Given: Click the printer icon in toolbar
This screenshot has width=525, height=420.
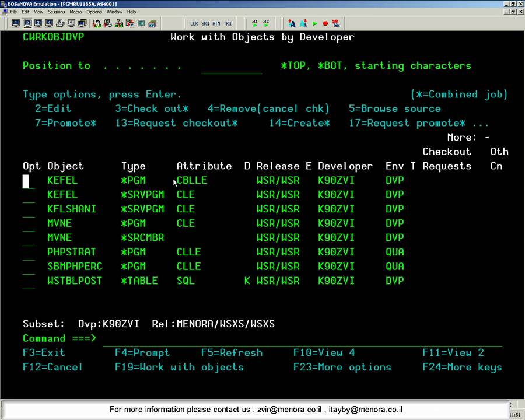Looking at the screenshot, I should pos(60,23).
